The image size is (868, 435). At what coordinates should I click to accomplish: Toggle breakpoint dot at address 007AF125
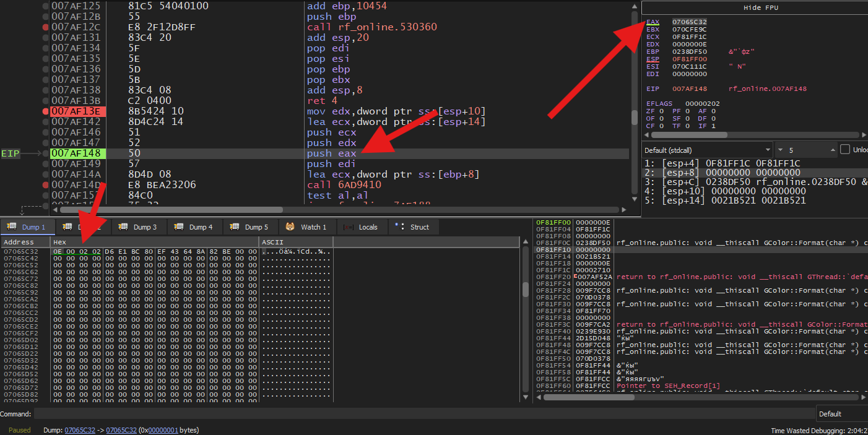coord(45,6)
